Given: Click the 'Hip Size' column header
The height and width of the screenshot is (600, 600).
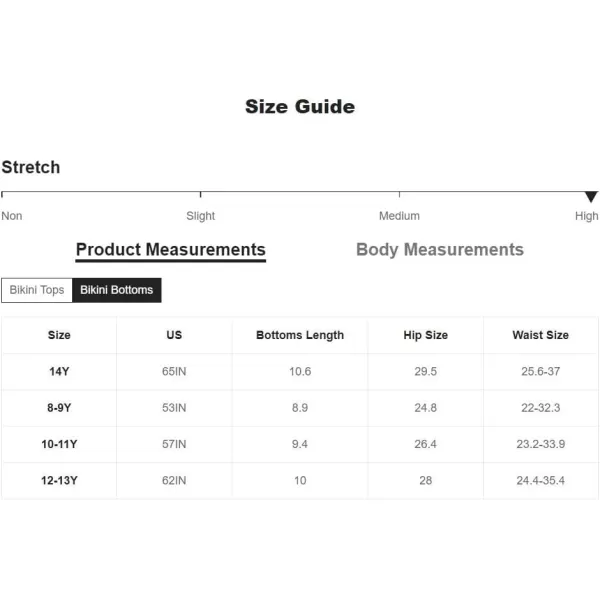Looking at the screenshot, I should [426, 335].
